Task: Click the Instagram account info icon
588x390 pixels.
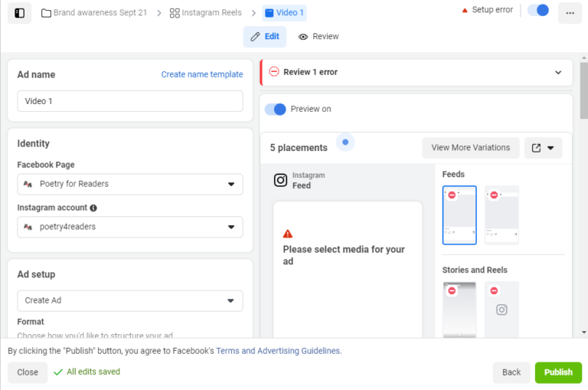Action: coord(93,208)
